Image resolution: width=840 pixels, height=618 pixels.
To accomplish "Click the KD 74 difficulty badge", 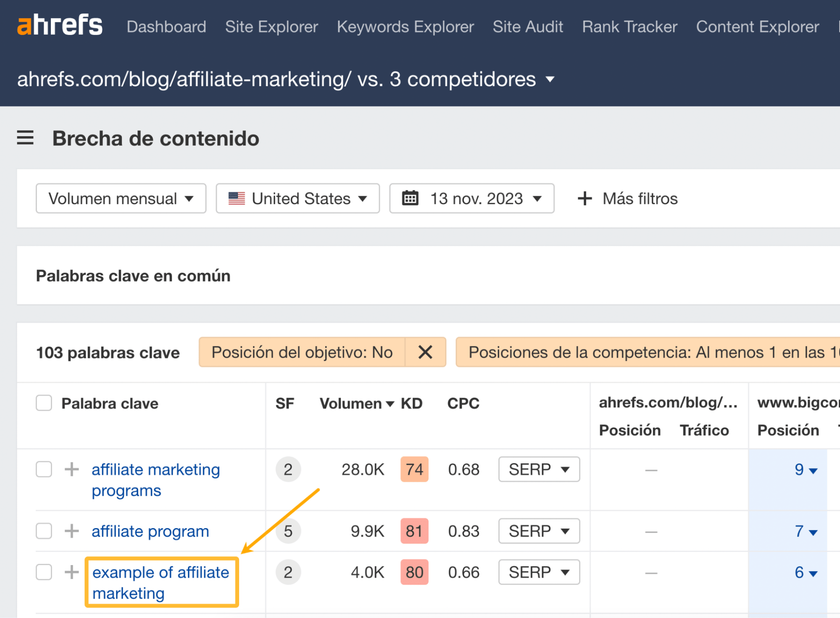I will [x=414, y=469].
